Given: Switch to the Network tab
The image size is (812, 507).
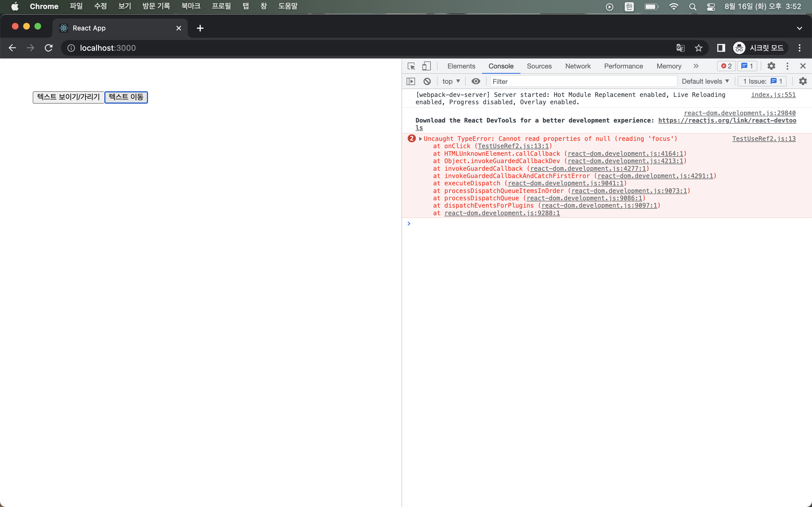Looking at the screenshot, I should 577,66.
